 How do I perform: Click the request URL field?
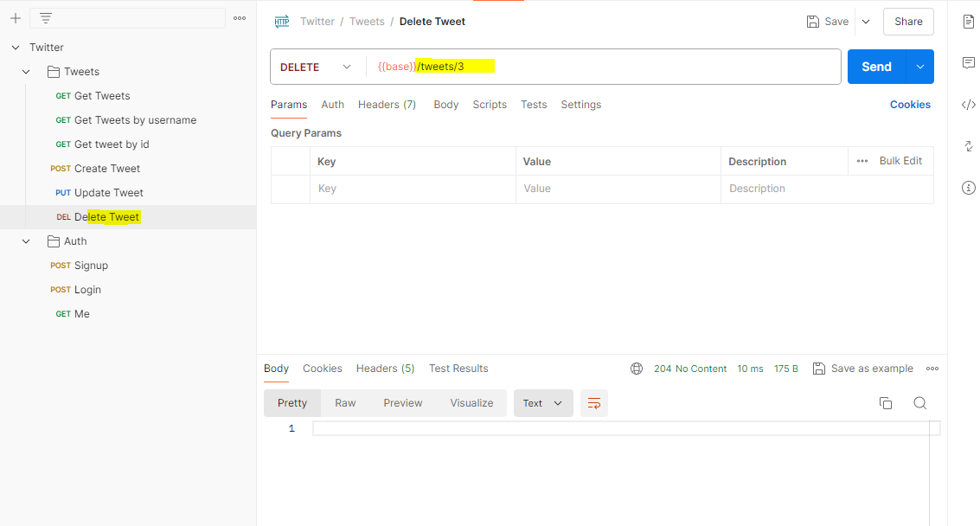(x=603, y=67)
